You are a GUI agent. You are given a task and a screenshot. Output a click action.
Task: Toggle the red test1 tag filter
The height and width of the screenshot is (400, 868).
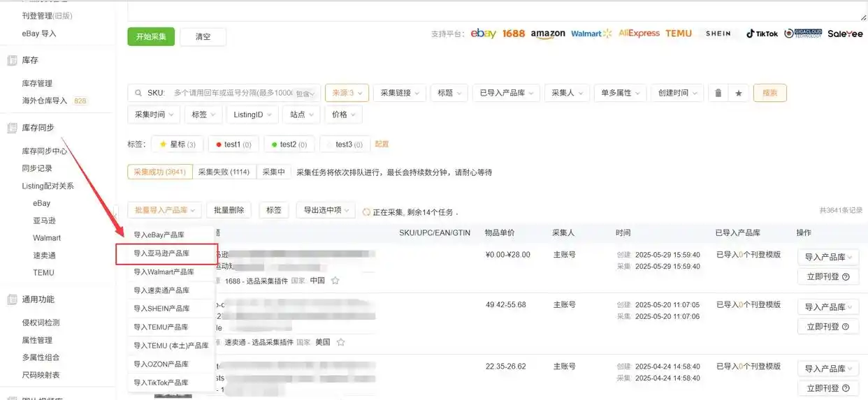click(233, 145)
